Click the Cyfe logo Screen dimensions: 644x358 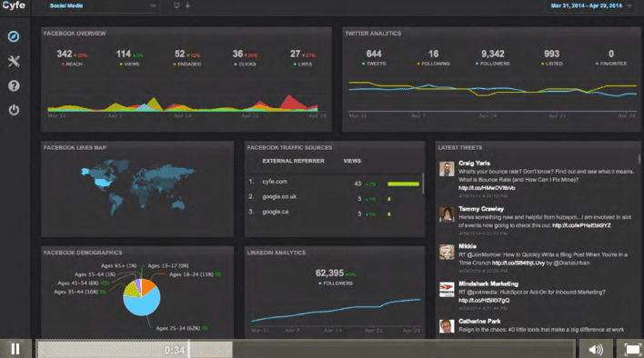[x=13, y=5]
